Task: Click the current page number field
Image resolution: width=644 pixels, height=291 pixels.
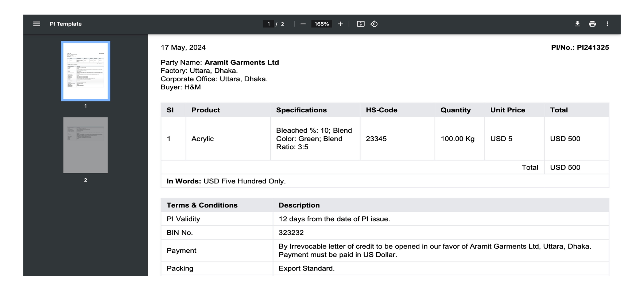Action: click(269, 24)
